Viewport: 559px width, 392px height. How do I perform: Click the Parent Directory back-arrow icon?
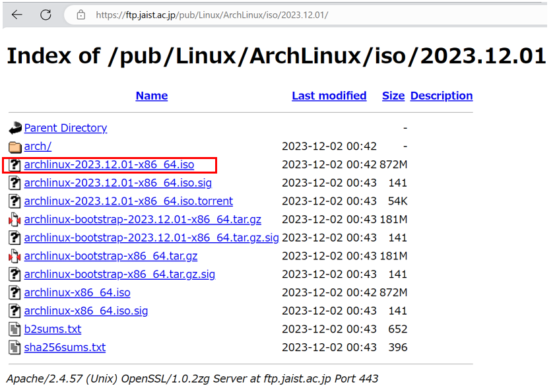[15, 128]
